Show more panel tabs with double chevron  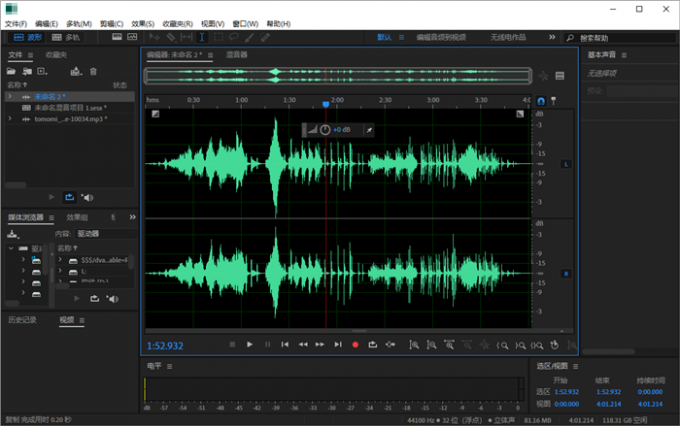pyautogui.click(x=132, y=217)
